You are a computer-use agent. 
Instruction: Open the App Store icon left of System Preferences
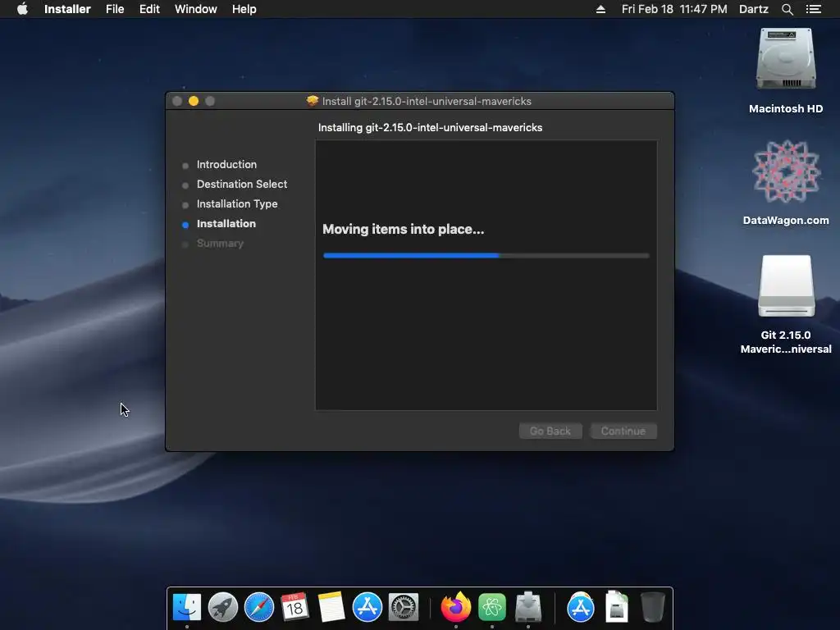(367, 607)
